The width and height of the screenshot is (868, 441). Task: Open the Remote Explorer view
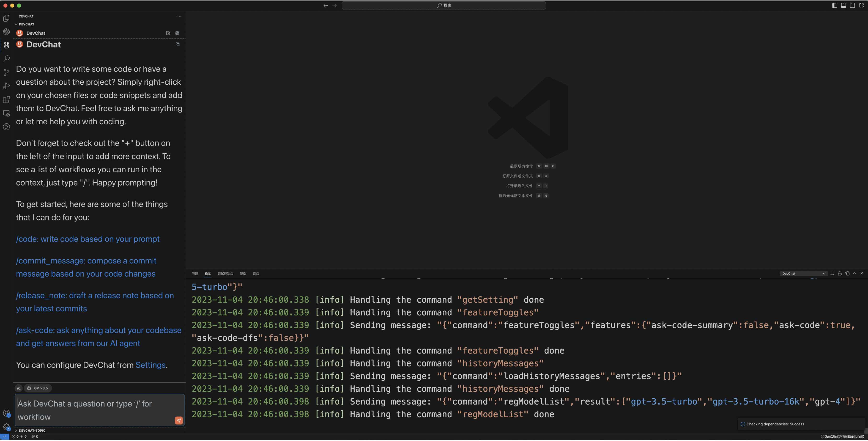6,113
